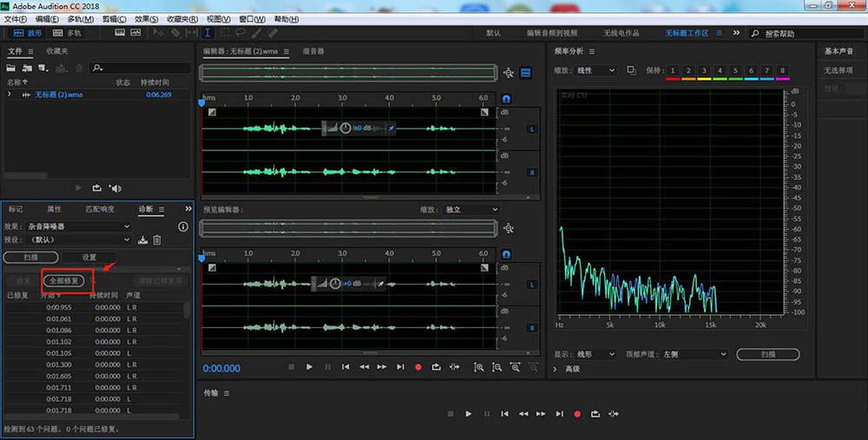Click the play button below the preview editor
Screen dimensions: 868x440
coord(309,367)
